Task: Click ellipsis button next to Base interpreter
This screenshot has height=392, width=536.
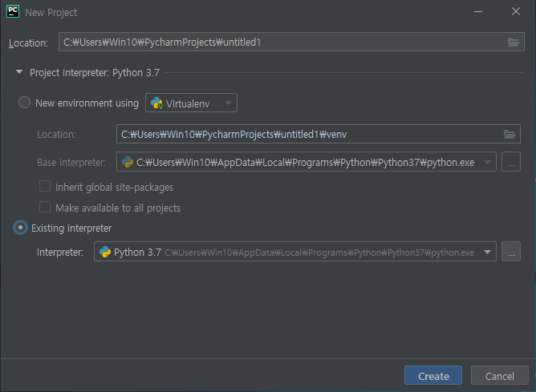Action: tap(511, 162)
